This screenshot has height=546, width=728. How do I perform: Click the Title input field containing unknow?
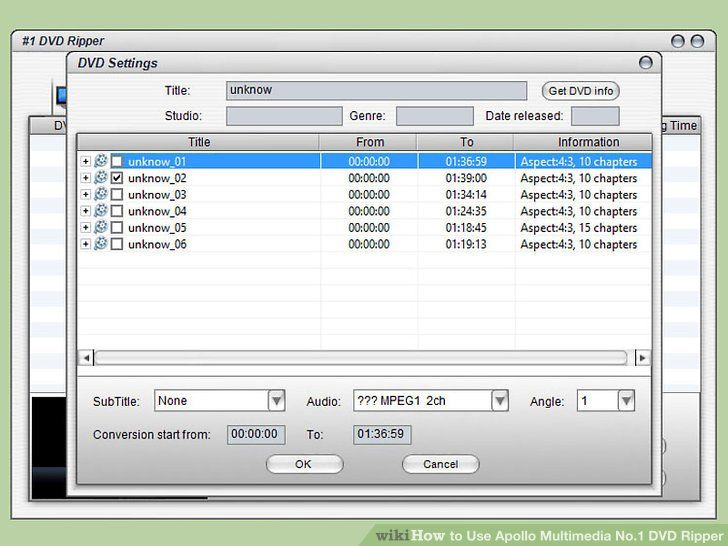(x=377, y=91)
